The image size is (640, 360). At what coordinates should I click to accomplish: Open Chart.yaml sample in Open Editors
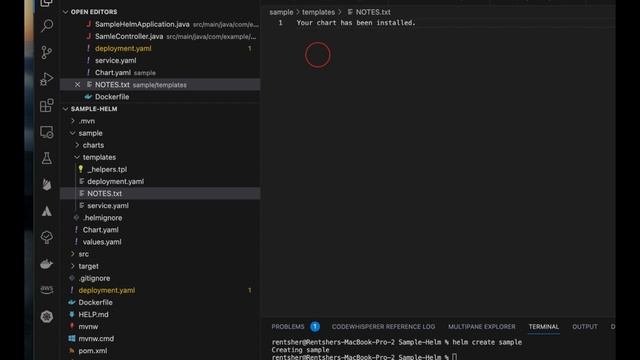click(x=160, y=73)
